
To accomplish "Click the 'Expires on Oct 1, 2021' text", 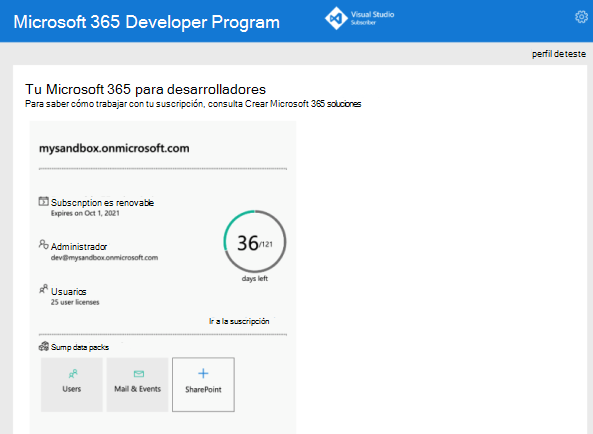I will point(85,213).
